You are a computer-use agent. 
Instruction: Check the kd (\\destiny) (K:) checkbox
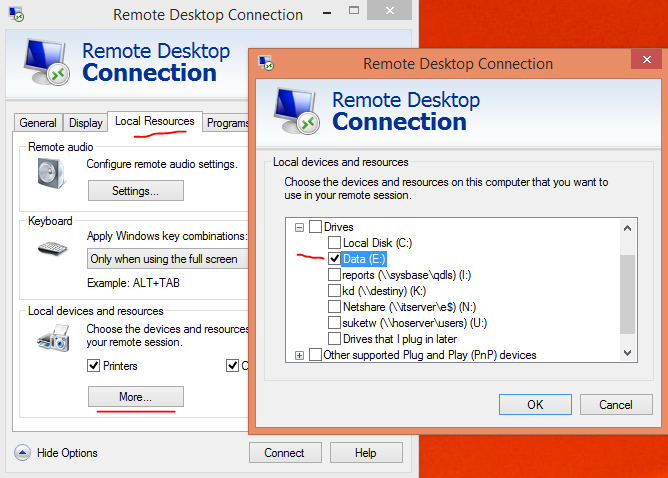click(x=334, y=291)
